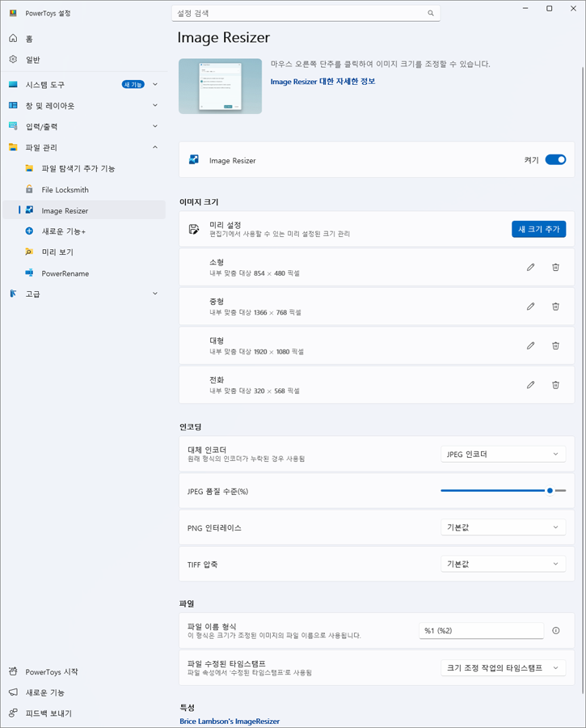Click the Image Resizer module icon in card
Image resolution: width=586 pixels, height=728 pixels.
coord(193,160)
